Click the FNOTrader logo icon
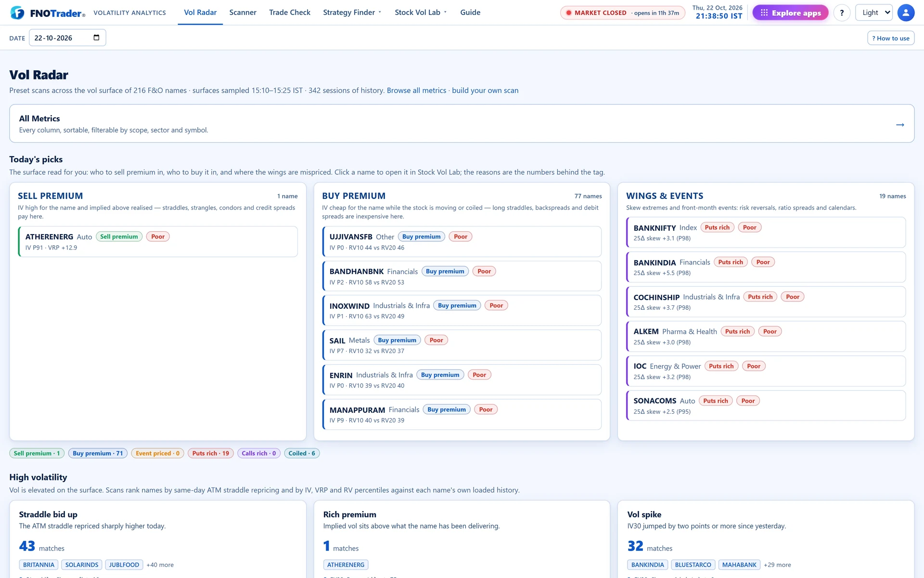 [x=17, y=13]
